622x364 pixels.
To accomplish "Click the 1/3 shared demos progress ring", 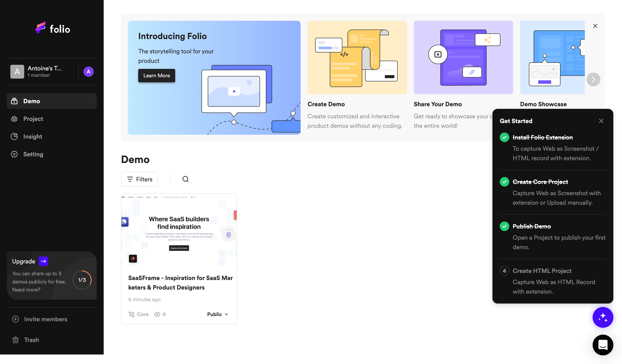I will 82,280.
